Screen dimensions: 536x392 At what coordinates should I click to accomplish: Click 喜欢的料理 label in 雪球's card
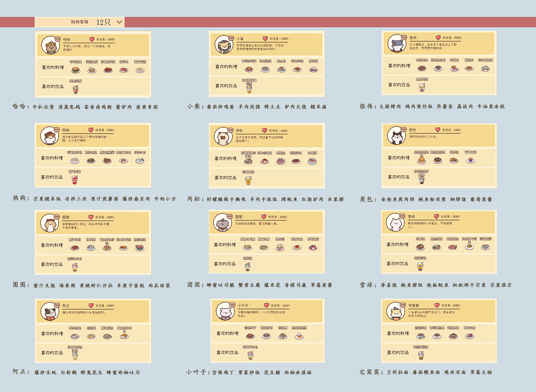[x=397, y=244]
